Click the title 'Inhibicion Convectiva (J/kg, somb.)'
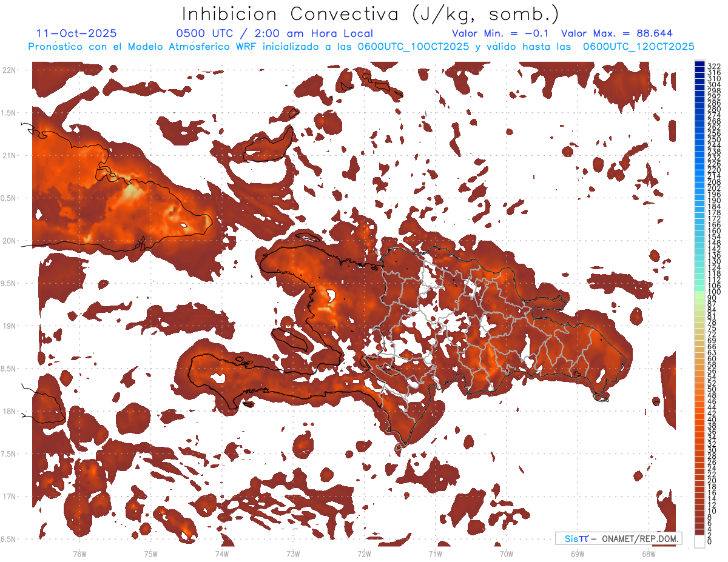 (x=371, y=15)
